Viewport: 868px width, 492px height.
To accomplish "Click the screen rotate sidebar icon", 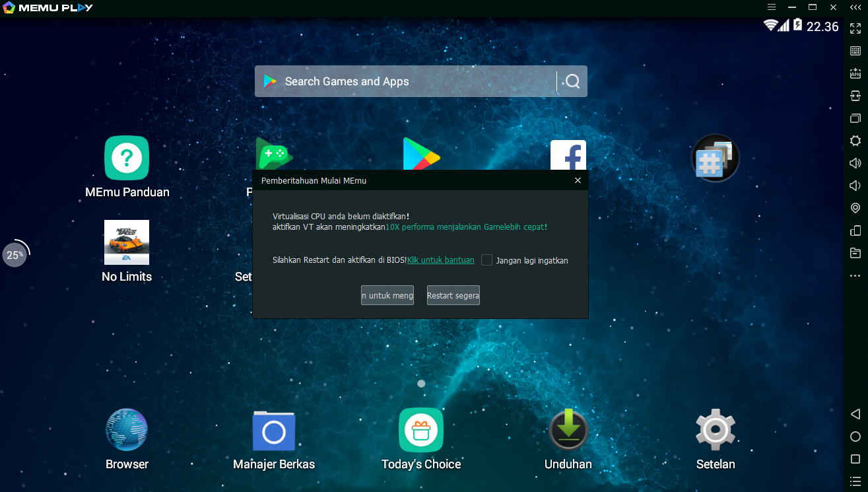I will tap(855, 96).
